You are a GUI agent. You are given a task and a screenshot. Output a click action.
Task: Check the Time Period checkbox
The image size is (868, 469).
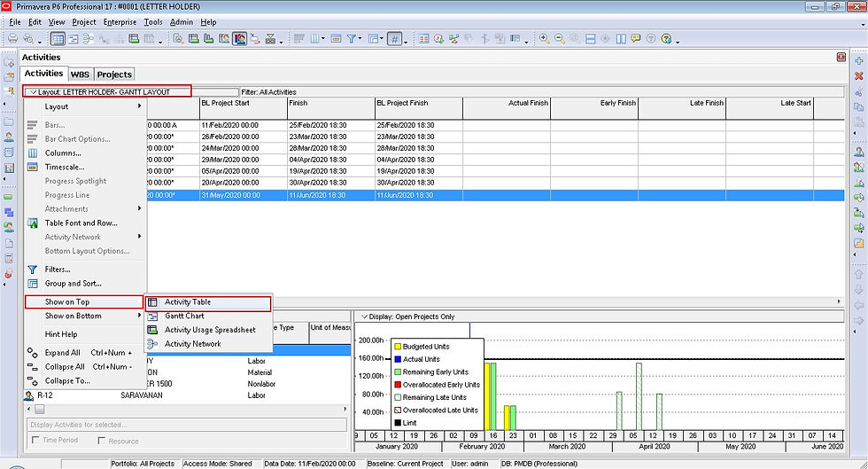pyautogui.click(x=35, y=440)
